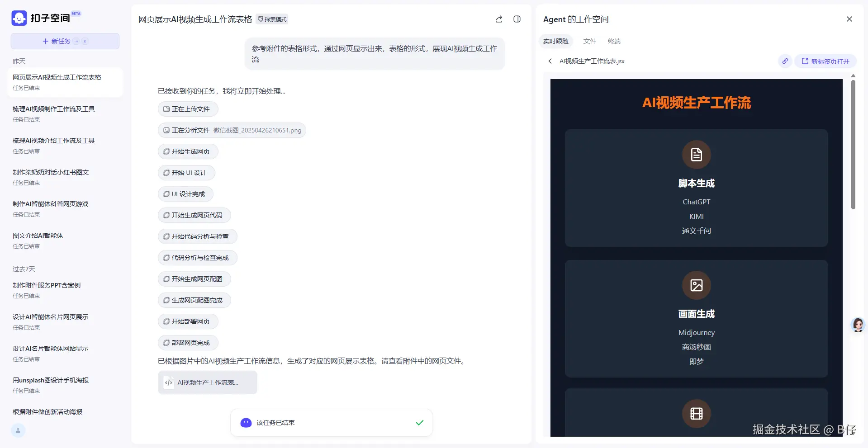
Task: Switch to the 终端 tab
Action: tap(614, 41)
